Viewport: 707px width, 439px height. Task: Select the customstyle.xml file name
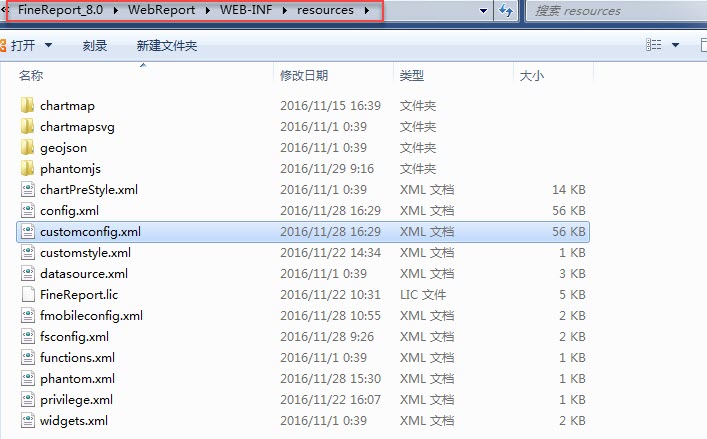tap(85, 252)
